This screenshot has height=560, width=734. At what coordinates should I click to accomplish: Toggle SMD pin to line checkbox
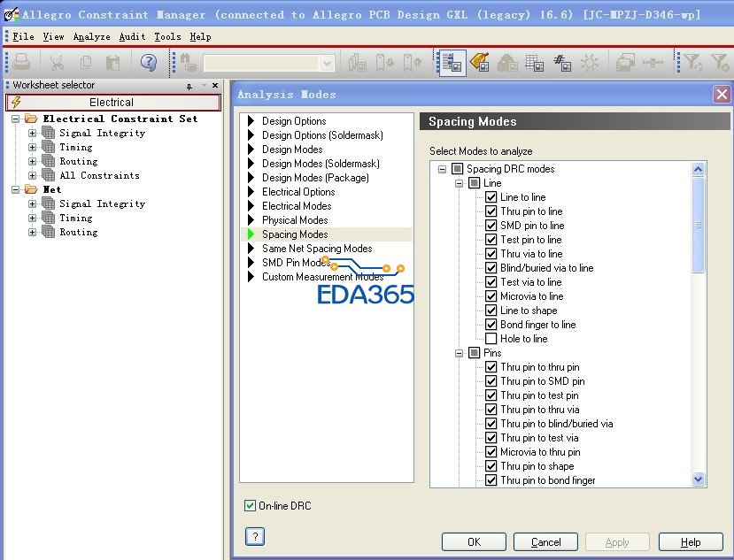point(491,225)
